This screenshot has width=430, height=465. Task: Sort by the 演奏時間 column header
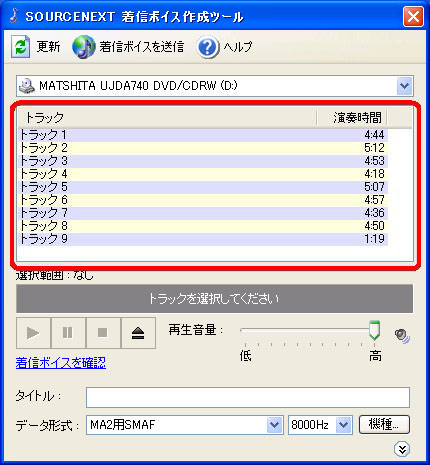352,118
